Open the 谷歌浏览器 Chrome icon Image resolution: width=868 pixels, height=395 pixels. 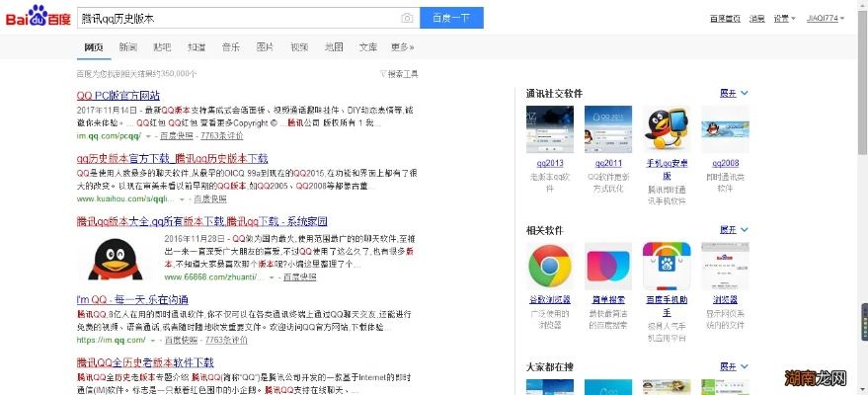click(x=550, y=266)
